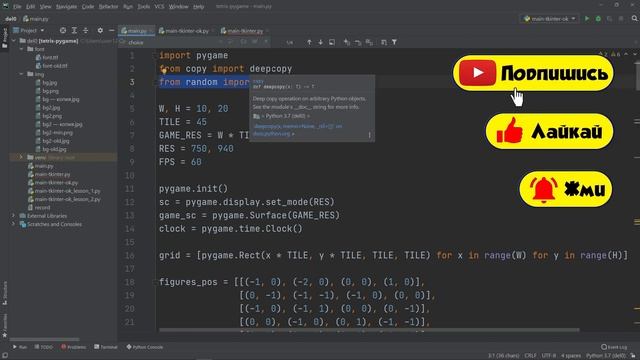This screenshot has height=360, width=640.
Task: Open the Python Console tool window
Action: coord(144,347)
